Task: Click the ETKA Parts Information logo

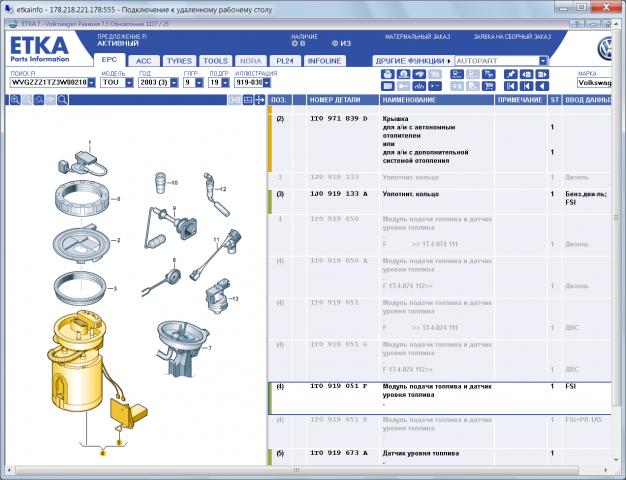Action: click(x=40, y=50)
